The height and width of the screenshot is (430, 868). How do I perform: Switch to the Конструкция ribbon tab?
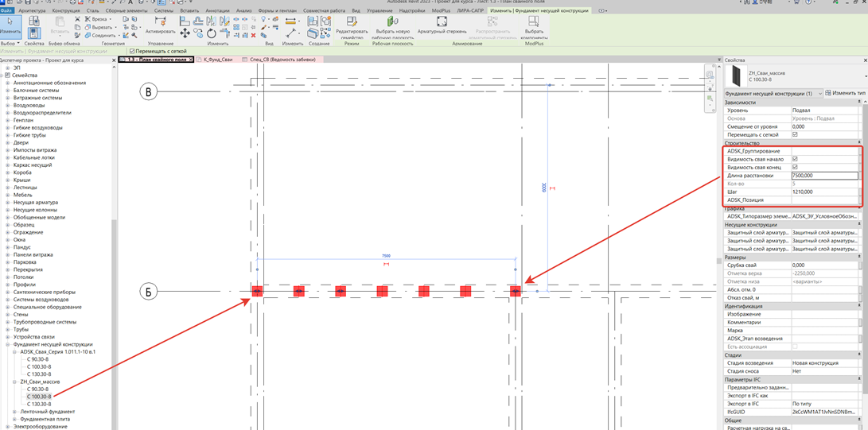66,10
